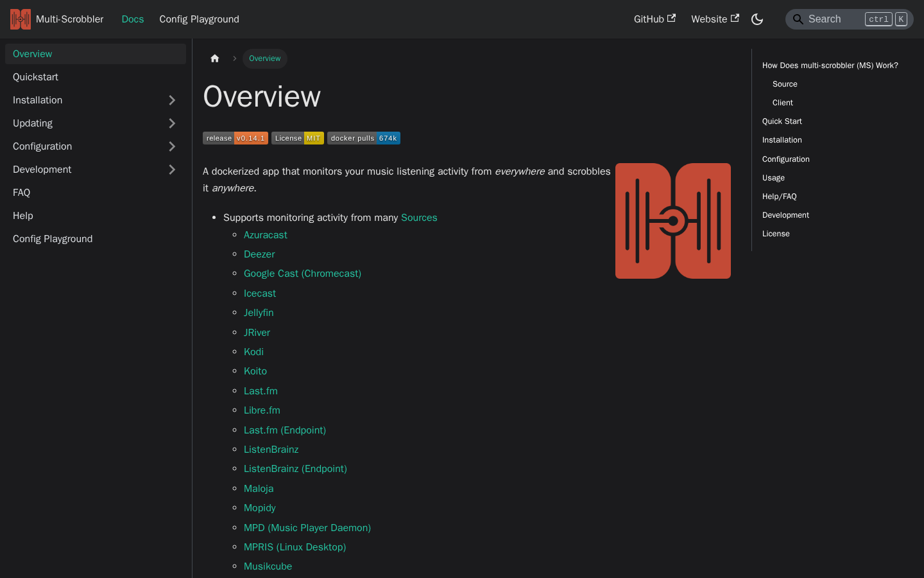Expand the Updating sidebar section

pos(172,123)
